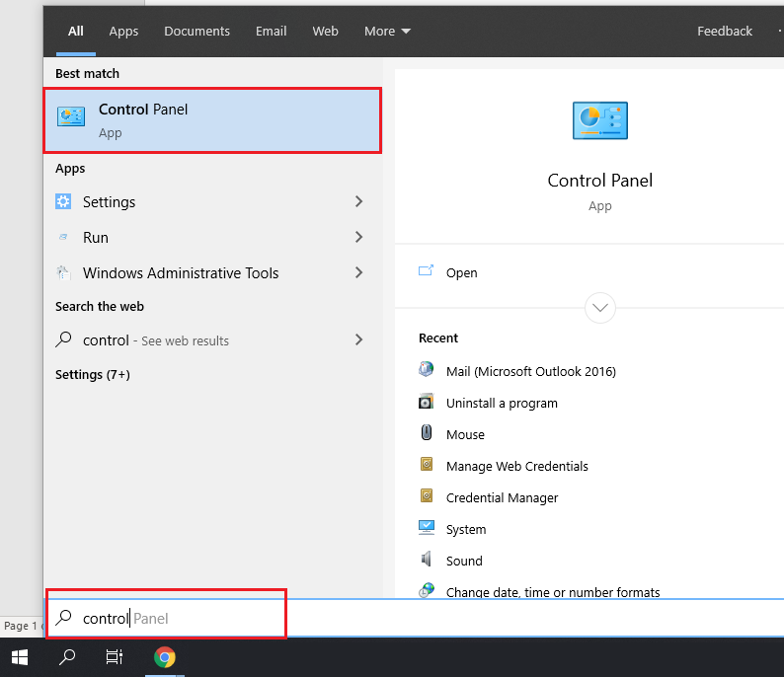Image resolution: width=784 pixels, height=677 pixels.
Task: Select the All tab
Action: click(75, 31)
